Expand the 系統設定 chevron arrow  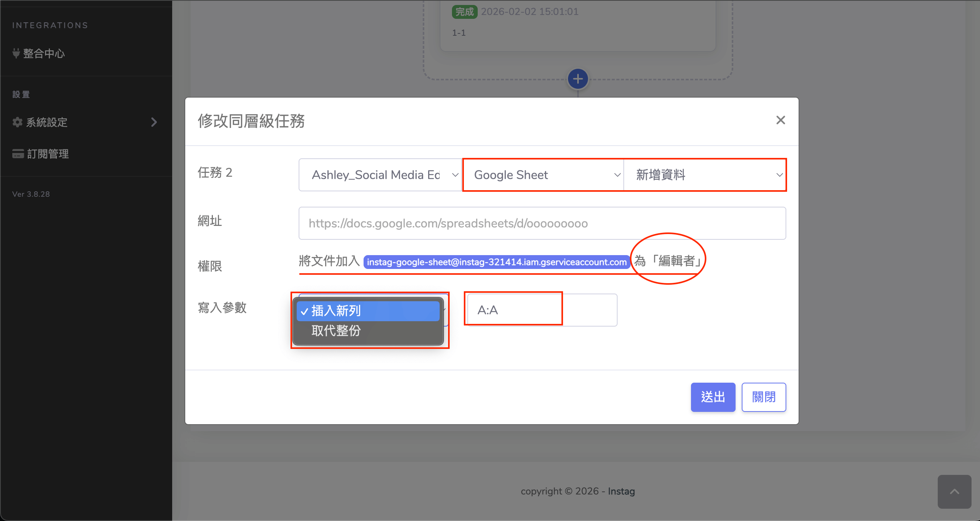coord(154,122)
